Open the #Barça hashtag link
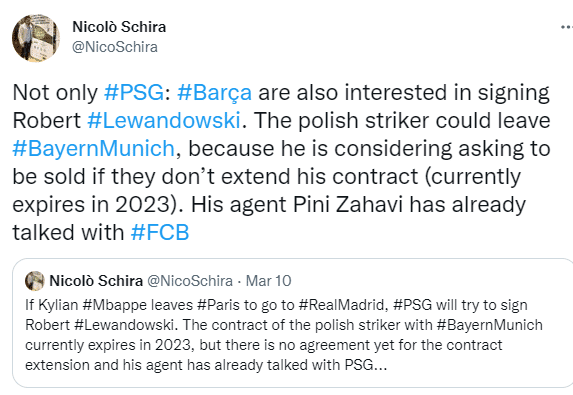573x395 pixels. coord(215,93)
